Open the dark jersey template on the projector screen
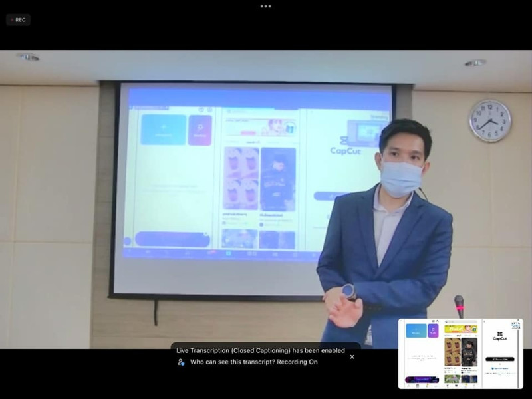The height and width of the screenshot is (399, 532). (278, 178)
